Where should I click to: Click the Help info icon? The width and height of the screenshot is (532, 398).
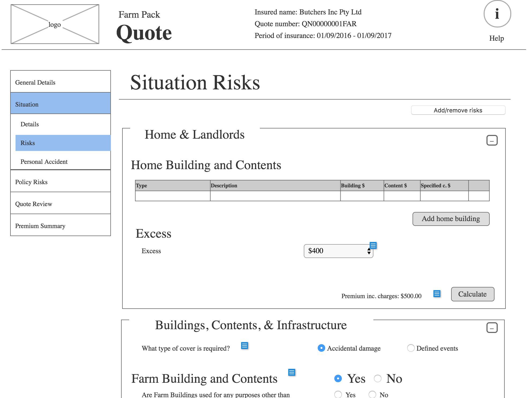[497, 14]
